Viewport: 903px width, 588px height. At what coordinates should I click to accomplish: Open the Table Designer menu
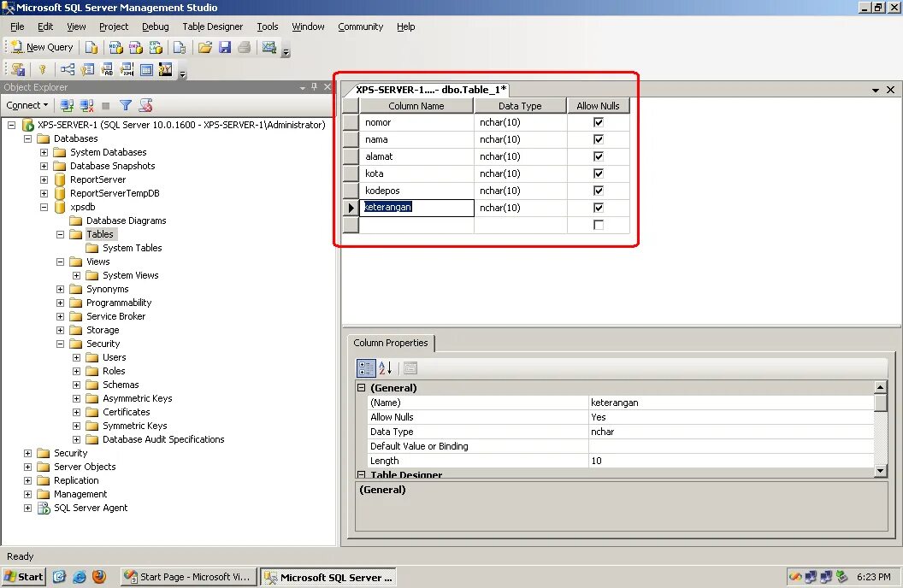coord(213,26)
